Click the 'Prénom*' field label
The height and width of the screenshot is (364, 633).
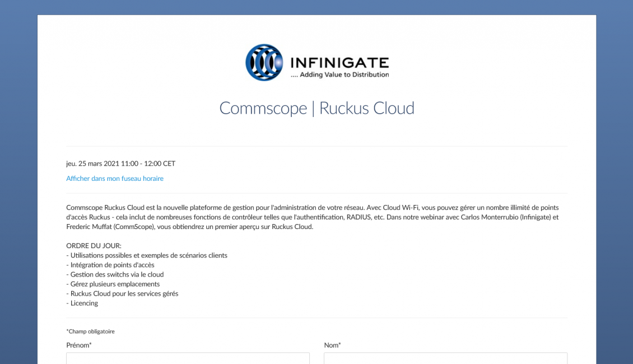click(79, 345)
